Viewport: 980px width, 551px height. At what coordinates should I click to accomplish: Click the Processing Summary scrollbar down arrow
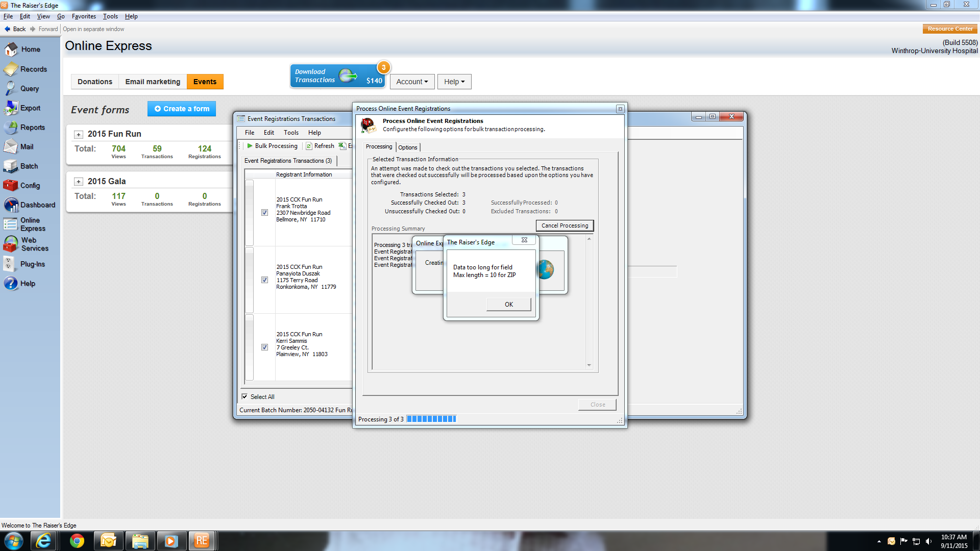point(589,365)
